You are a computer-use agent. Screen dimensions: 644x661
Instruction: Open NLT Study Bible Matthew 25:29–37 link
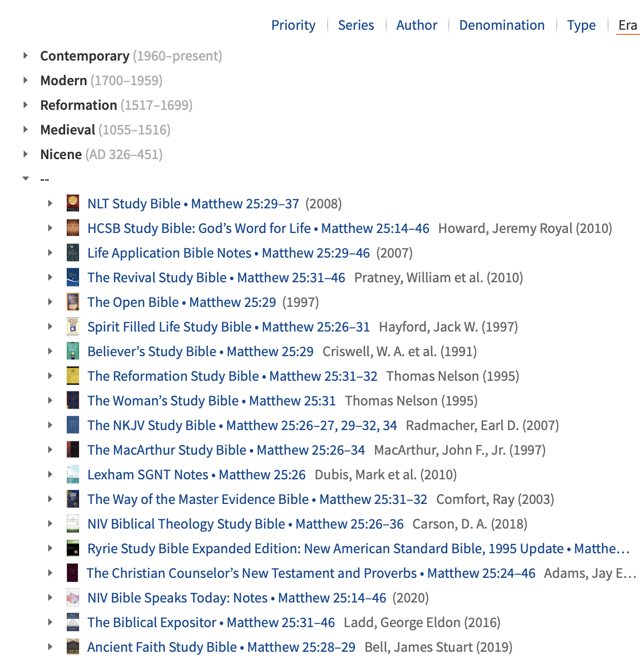pyautogui.click(x=193, y=204)
